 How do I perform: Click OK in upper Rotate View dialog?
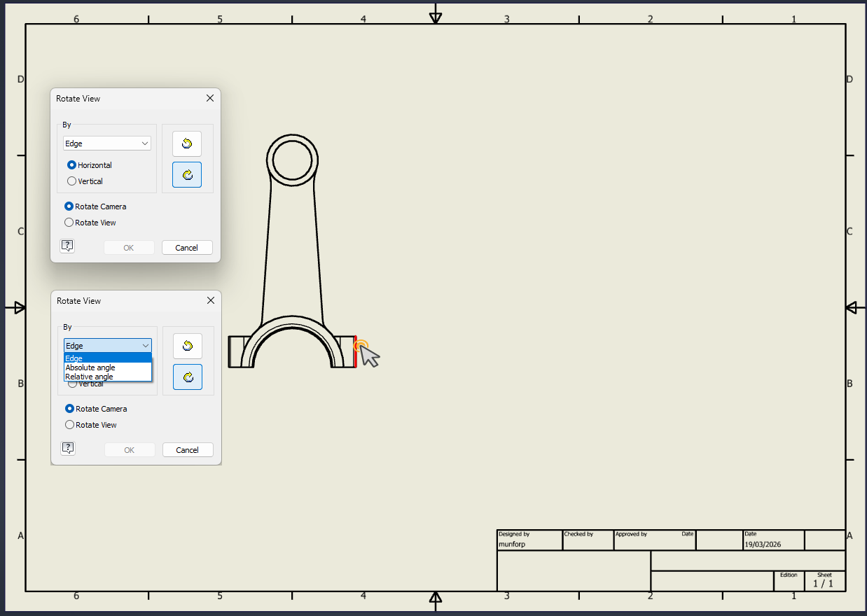coord(129,248)
